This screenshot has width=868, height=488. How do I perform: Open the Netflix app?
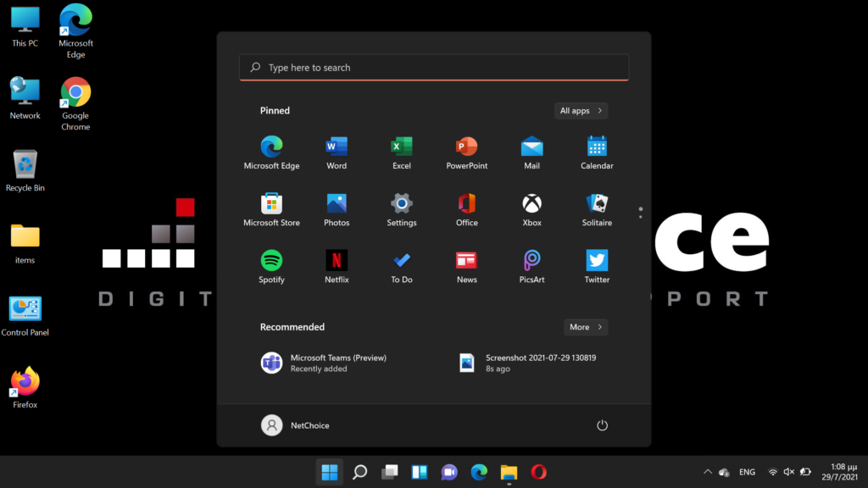click(x=337, y=266)
